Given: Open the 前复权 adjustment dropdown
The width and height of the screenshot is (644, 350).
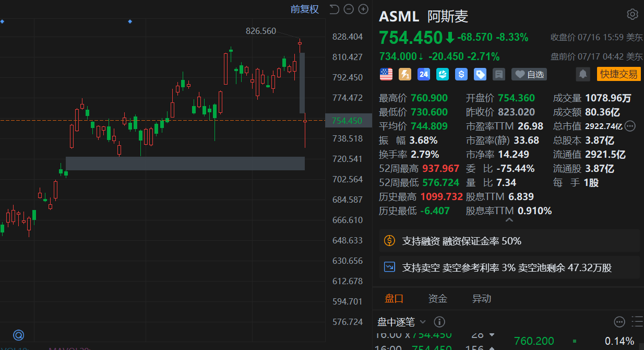Looking at the screenshot, I should coord(305,9).
